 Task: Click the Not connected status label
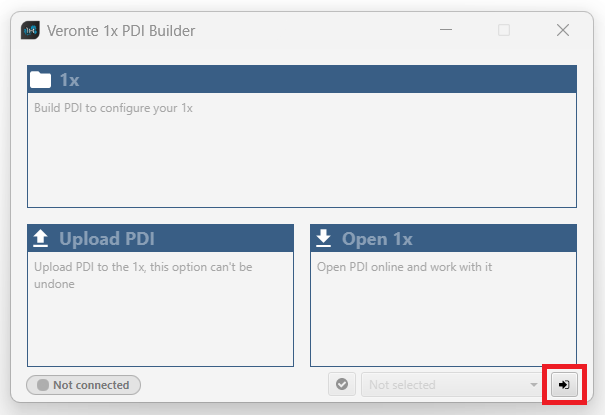(x=91, y=384)
